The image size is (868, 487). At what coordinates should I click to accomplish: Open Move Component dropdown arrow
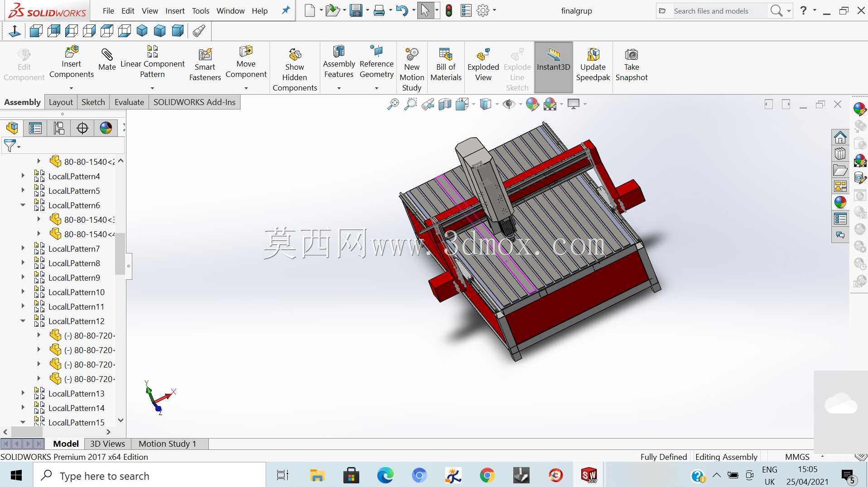(246, 88)
